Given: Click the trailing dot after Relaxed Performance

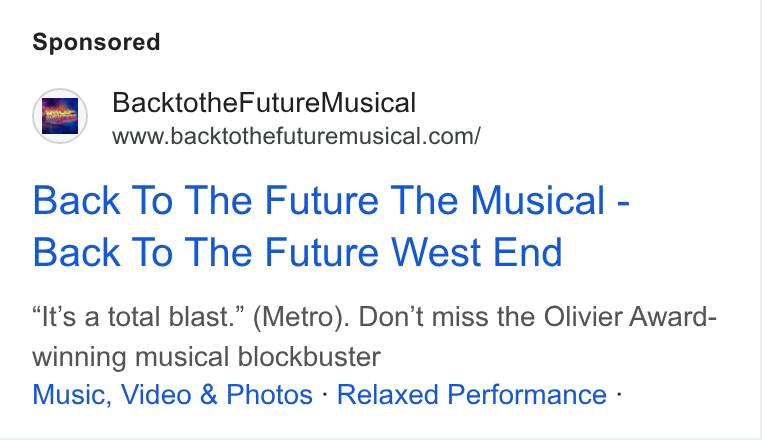Looking at the screenshot, I should (619, 394).
